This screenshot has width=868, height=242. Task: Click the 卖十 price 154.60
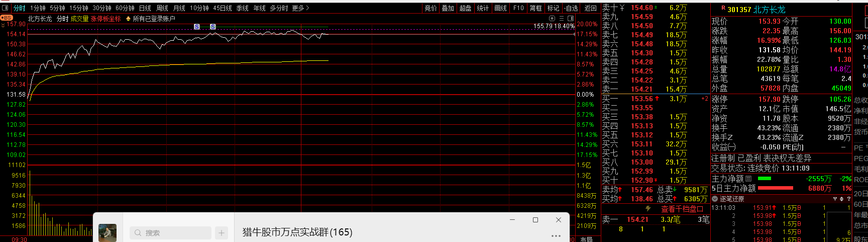[x=642, y=8]
